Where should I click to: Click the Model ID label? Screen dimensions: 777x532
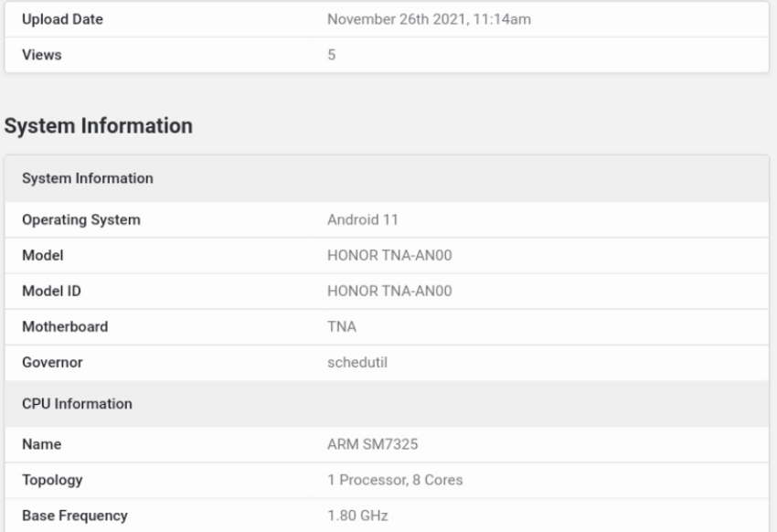point(51,292)
